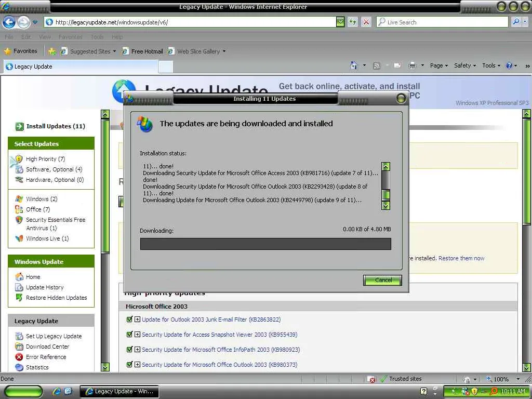Screen dimensions: 532x399
Task: Click the Home icon in command bar
Action: pyautogui.click(x=354, y=65)
